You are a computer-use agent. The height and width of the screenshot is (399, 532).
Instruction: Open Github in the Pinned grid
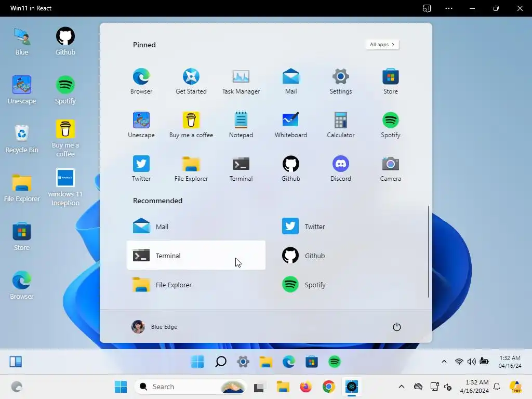[291, 169]
